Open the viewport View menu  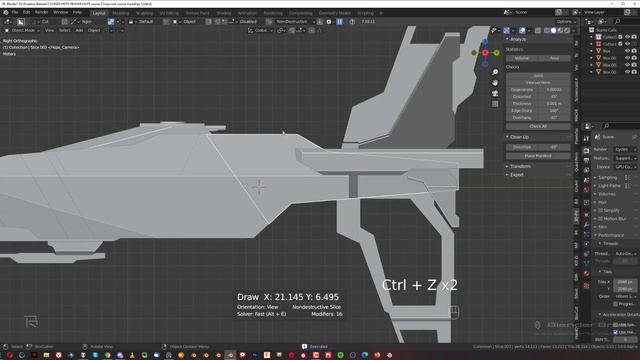point(49,30)
